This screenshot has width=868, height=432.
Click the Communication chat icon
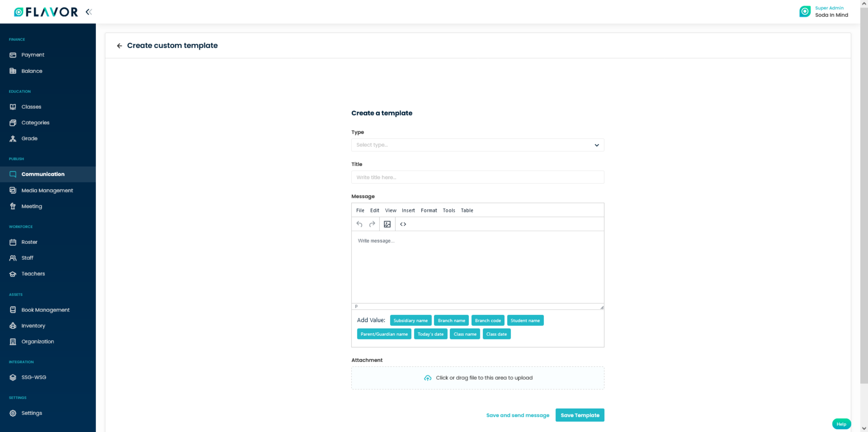pyautogui.click(x=13, y=174)
